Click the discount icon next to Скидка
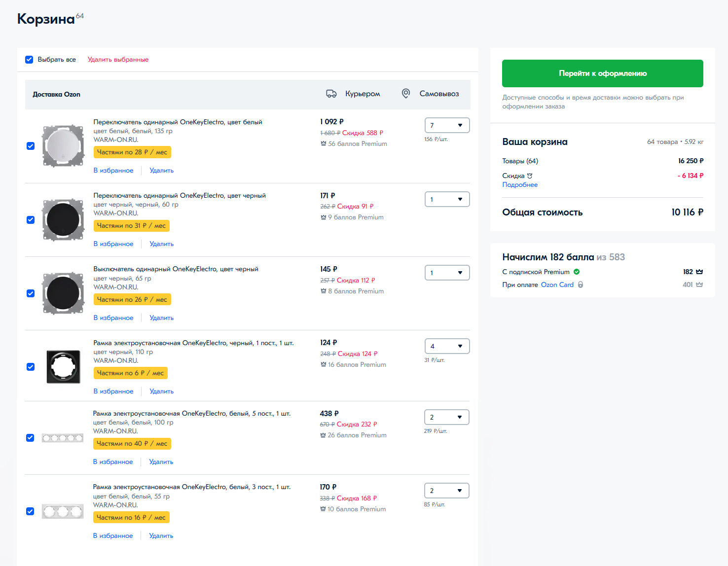 [x=530, y=176]
